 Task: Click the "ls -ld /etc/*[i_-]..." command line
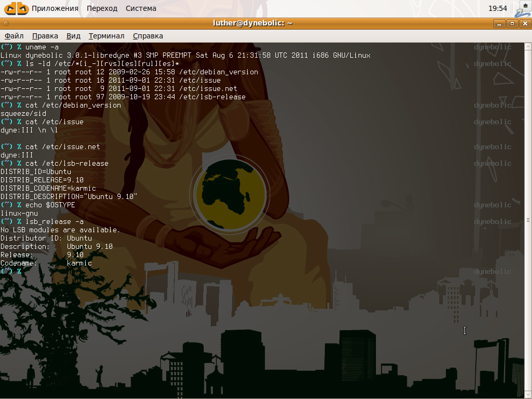click(90, 64)
